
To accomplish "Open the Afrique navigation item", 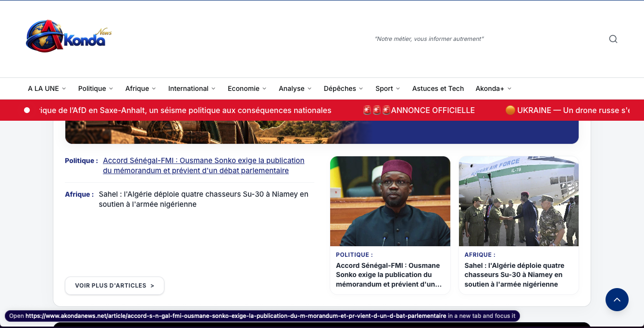I will [x=137, y=88].
